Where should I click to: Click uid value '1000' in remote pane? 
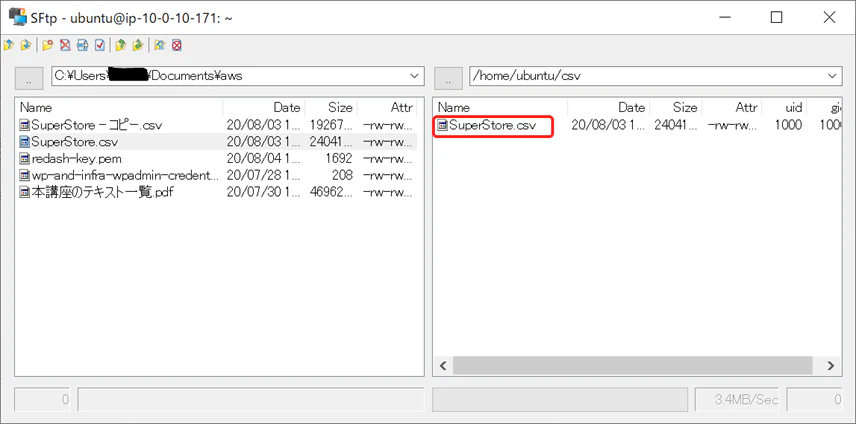point(788,125)
